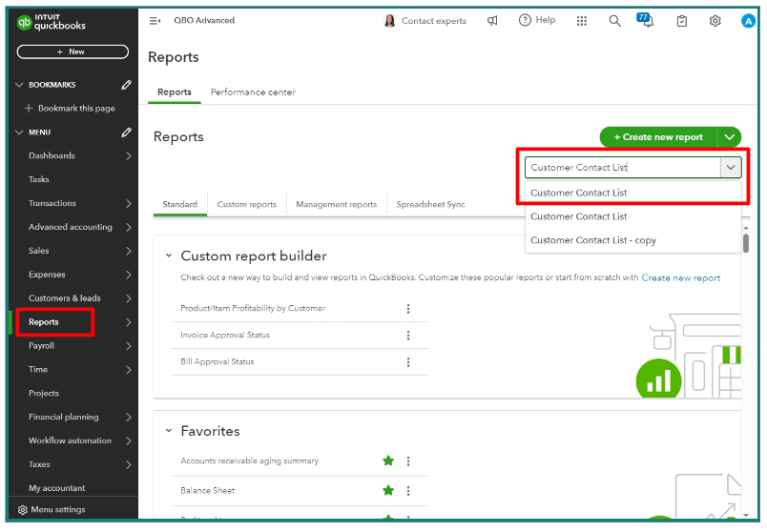
Task: Click the Menu settings gear icon
Action: click(23, 510)
